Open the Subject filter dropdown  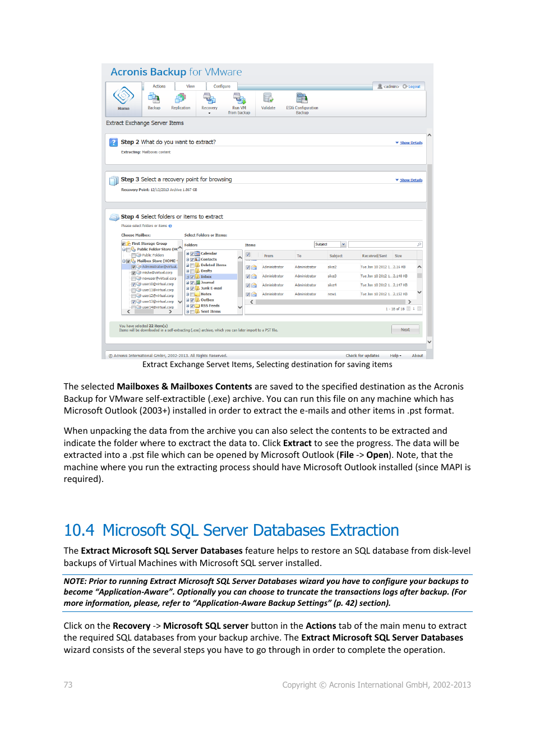(343, 244)
